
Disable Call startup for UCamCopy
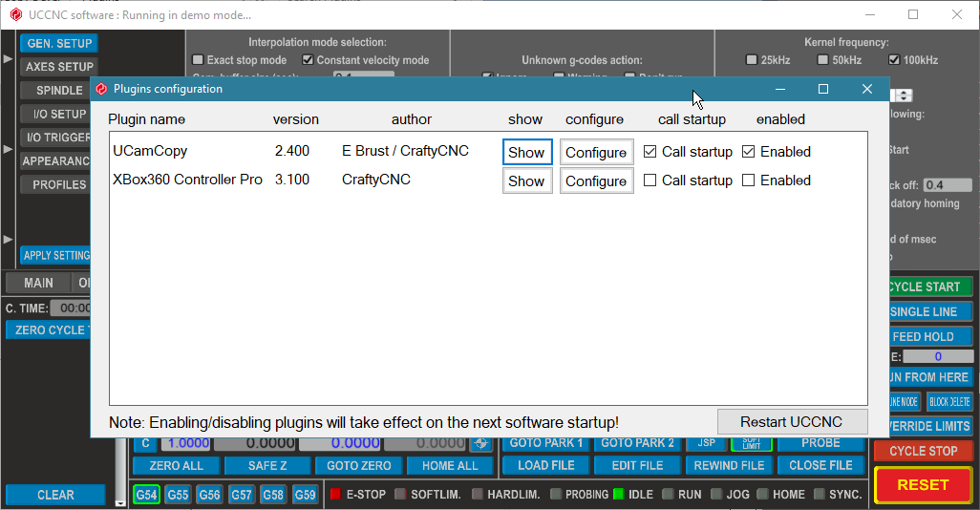(650, 152)
